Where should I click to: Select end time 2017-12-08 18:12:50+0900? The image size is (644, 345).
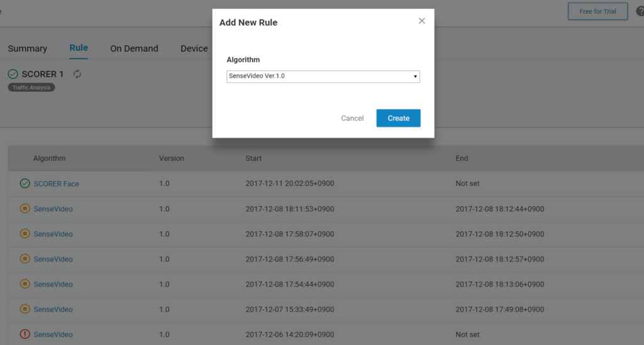click(499, 234)
